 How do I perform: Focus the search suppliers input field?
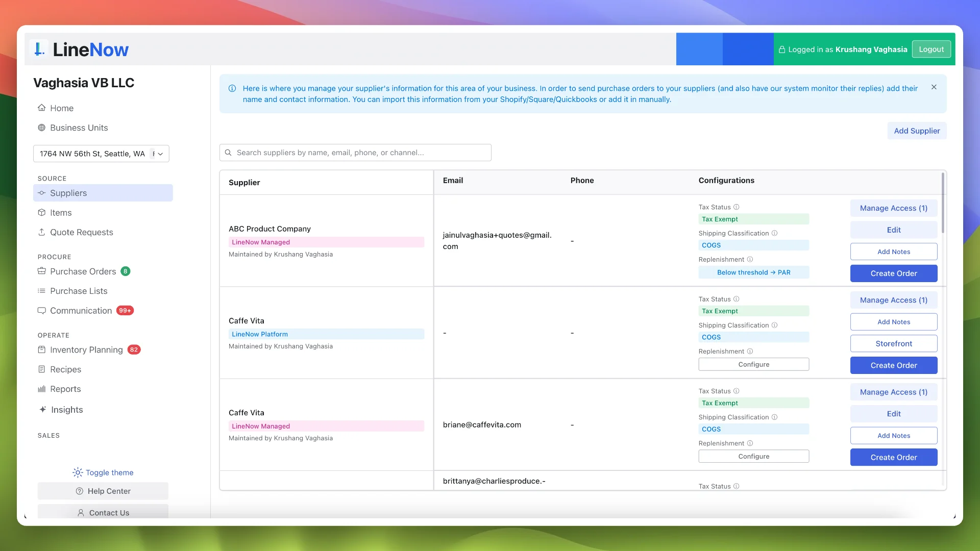(x=357, y=153)
